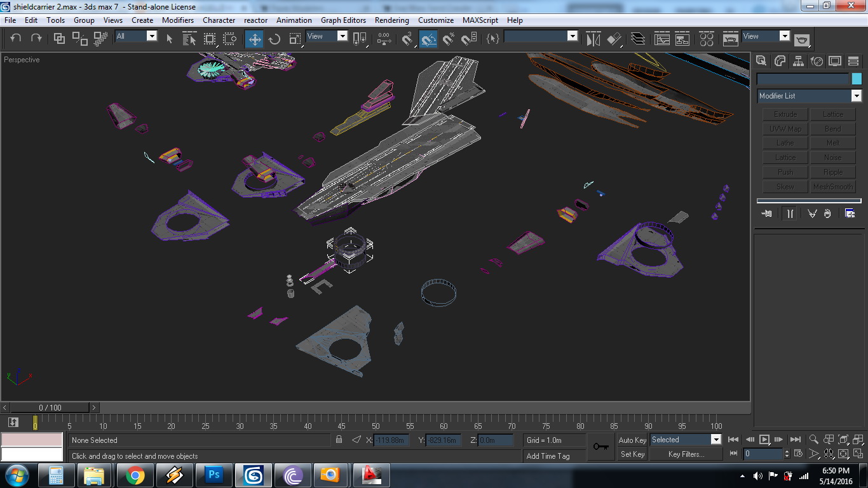Toggle the Selection Lock padlock

point(339,440)
